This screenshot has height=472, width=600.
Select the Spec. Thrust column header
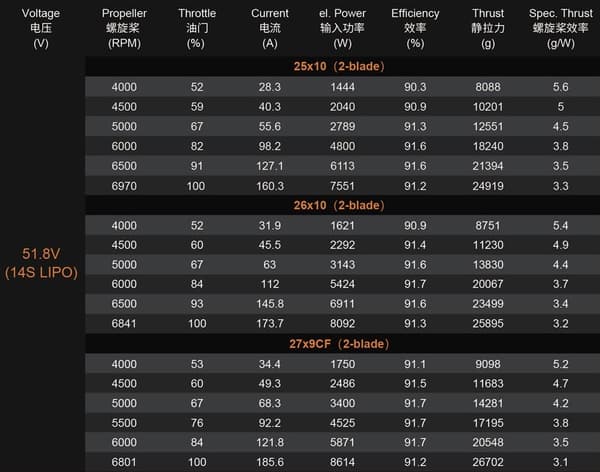[x=561, y=28]
